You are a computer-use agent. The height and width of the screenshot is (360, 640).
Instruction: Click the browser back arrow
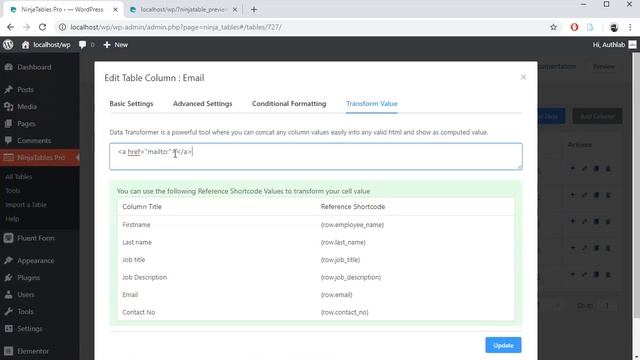click(x=10, y=27)
